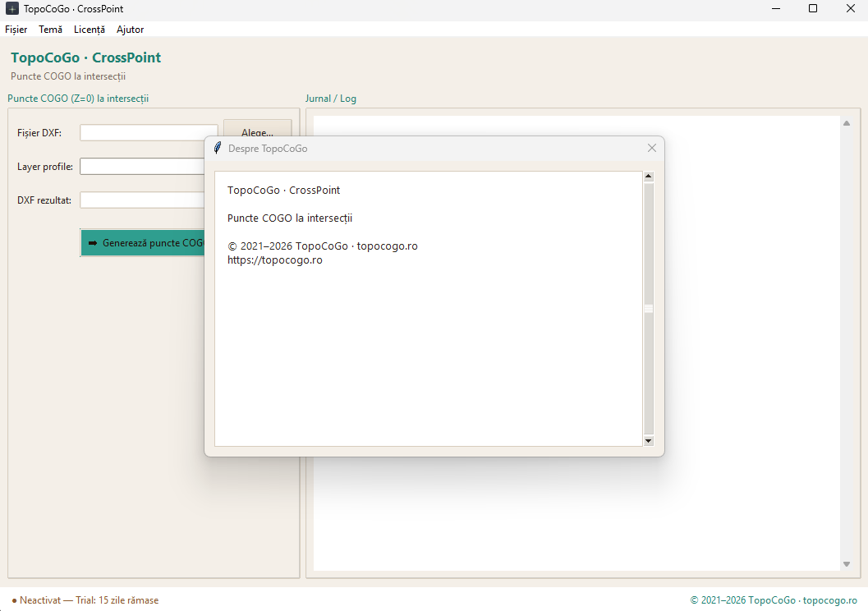Open the Fișier menu
Image resolution: width=868 pixels, height=611 pixels.
(x=16, y=30)
